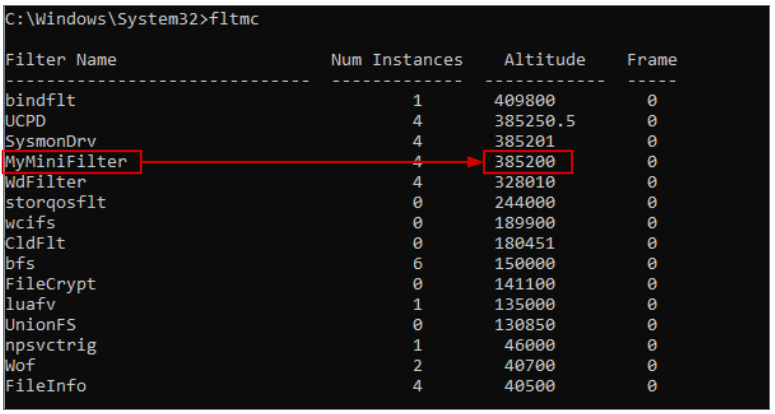Image resolution: width=775 pixels, height=414 pixels.
Task: Select the Frame column header
Action: [x=652, y=60]
